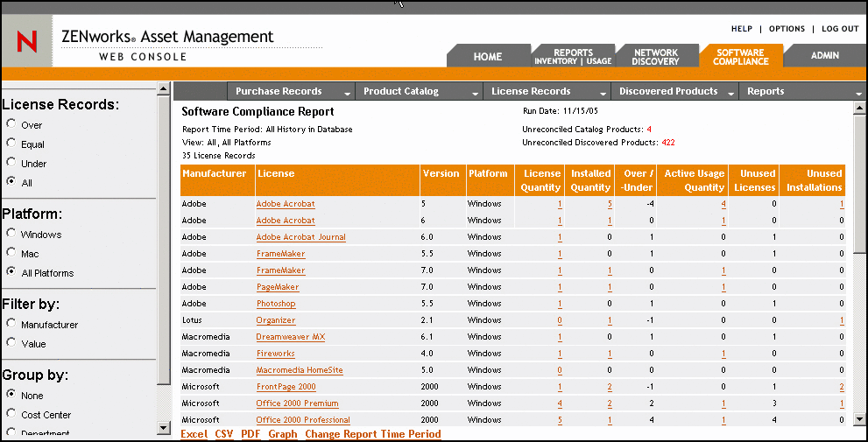Open the Reports dropdown in submenu bar
The width and height of the screenshot is (868, 442).
[x=802, y=91]
